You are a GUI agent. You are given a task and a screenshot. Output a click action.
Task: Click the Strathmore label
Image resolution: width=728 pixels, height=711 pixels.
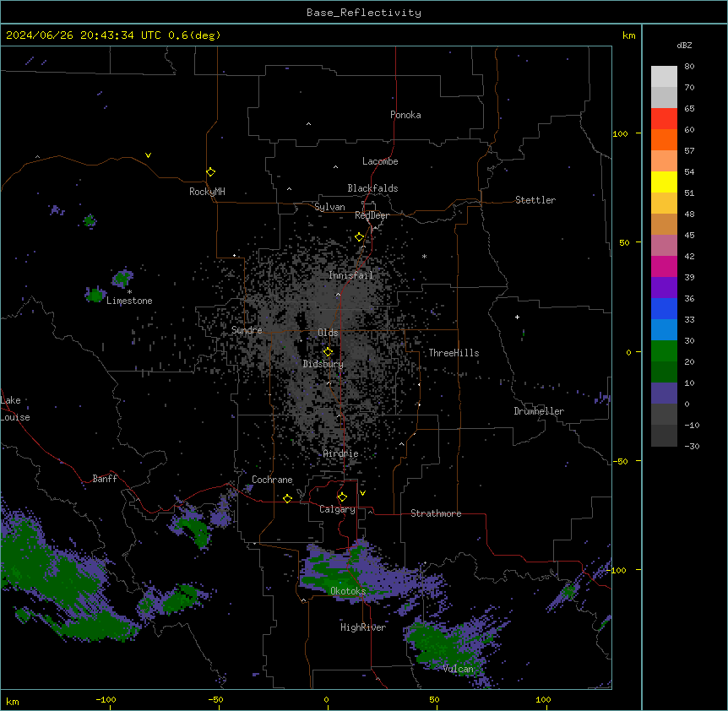[x=436, y=513]
